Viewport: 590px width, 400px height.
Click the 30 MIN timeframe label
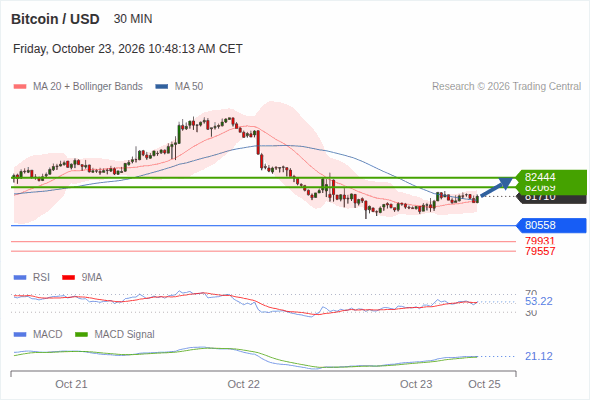coord(133,19)
